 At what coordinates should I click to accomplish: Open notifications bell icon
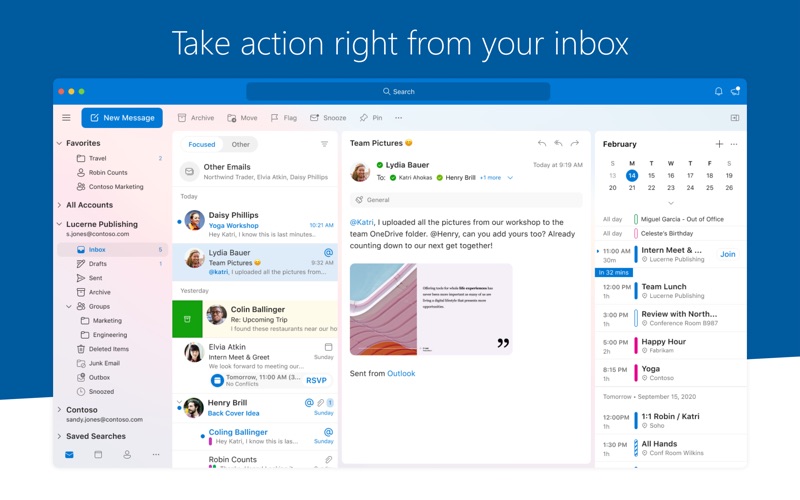[x=718, y=91]
